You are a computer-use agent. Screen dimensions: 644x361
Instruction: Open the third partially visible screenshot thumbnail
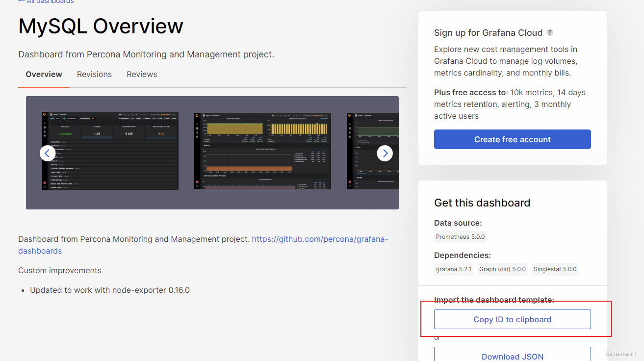coord(373,151)
